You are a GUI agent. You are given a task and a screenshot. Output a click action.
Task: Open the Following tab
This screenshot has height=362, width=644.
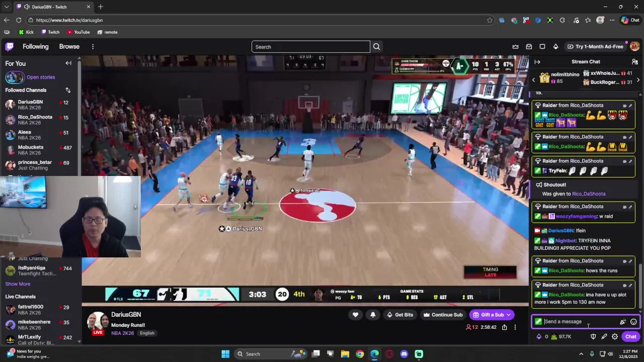36,47
